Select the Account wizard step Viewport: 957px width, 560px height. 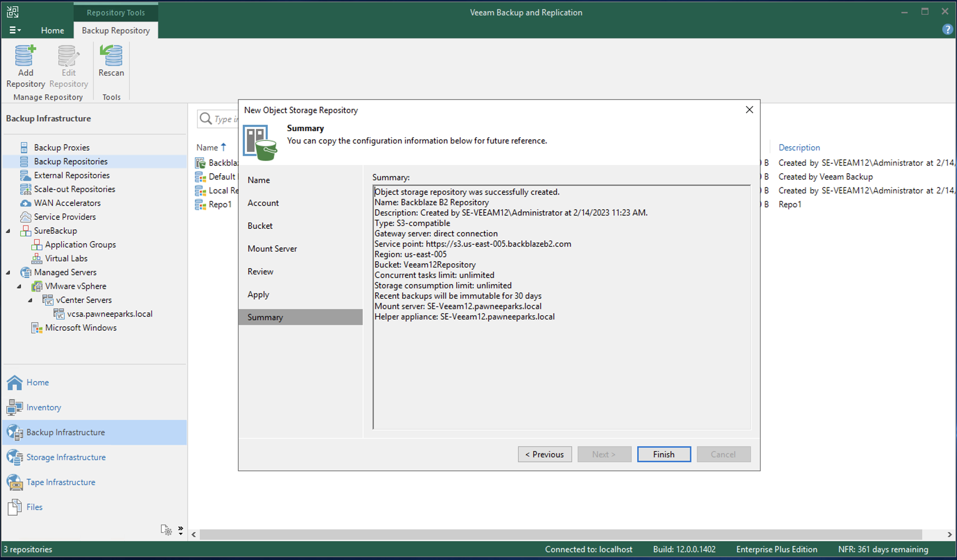point(263,203)
